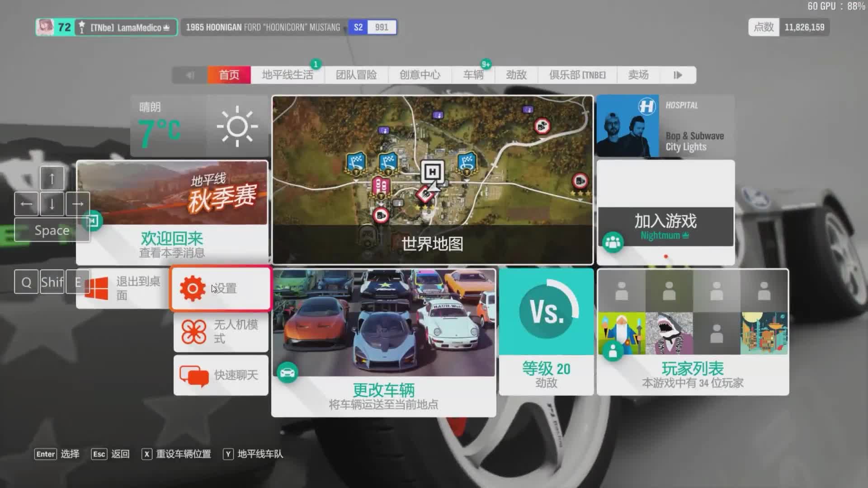
Task: Click the Vs. rivals level circle
Action: tap(546, 312)
